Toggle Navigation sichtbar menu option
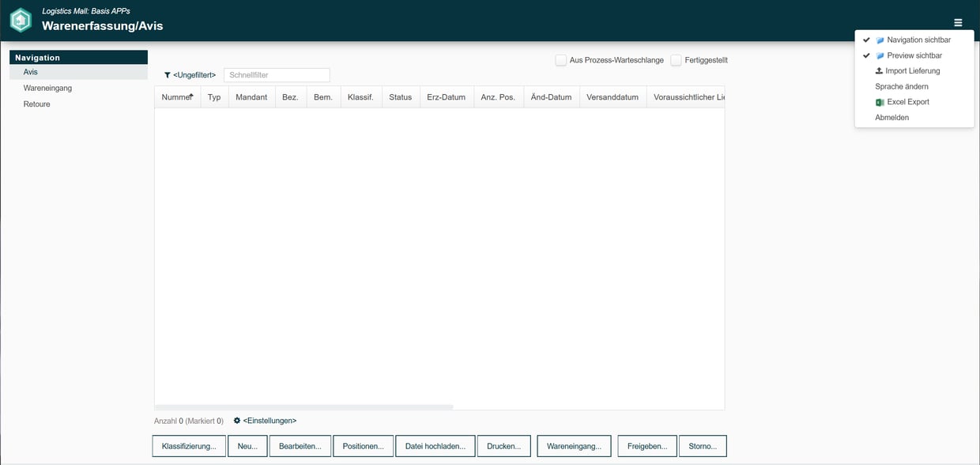Viewport: 980px width, 465px height. [918, 40]
